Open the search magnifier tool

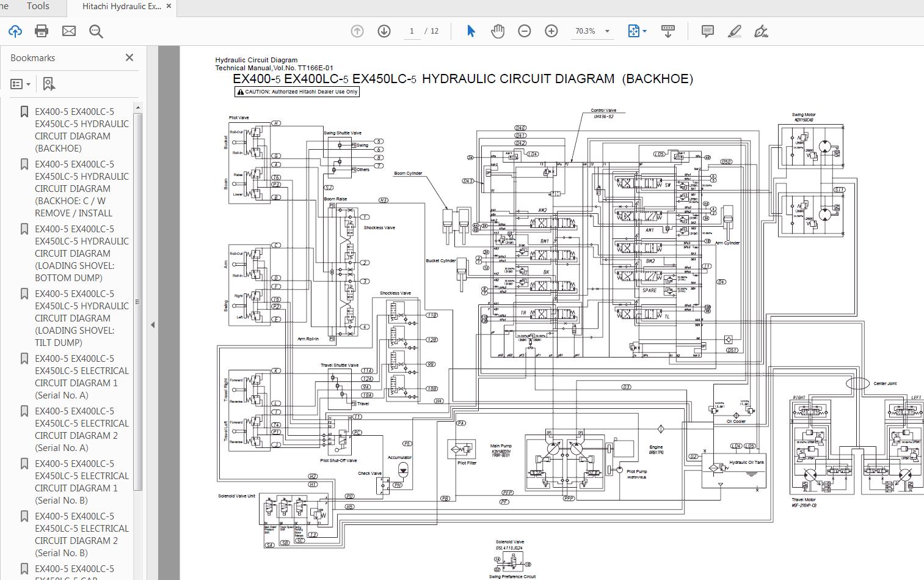(x=96, y=31)
